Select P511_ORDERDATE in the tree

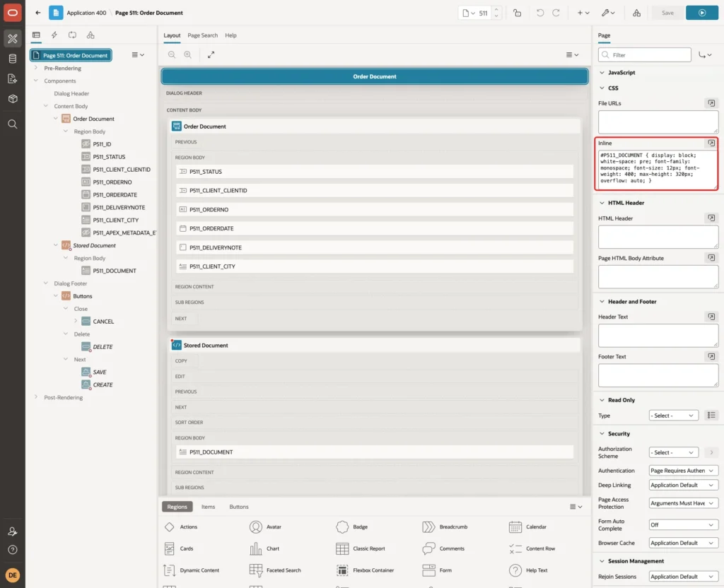tap(115, 195)
